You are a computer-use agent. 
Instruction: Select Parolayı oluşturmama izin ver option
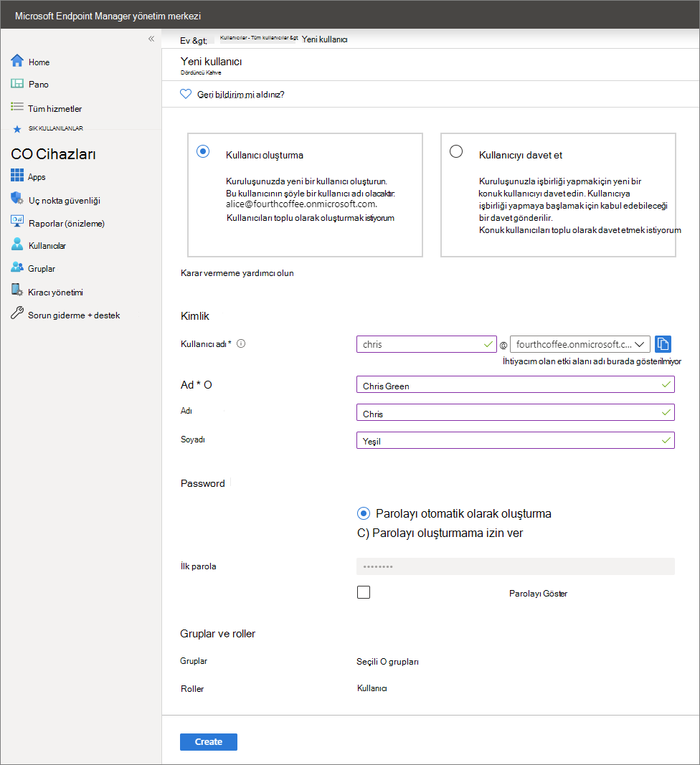pyautogui.click(x=440, y=533)
